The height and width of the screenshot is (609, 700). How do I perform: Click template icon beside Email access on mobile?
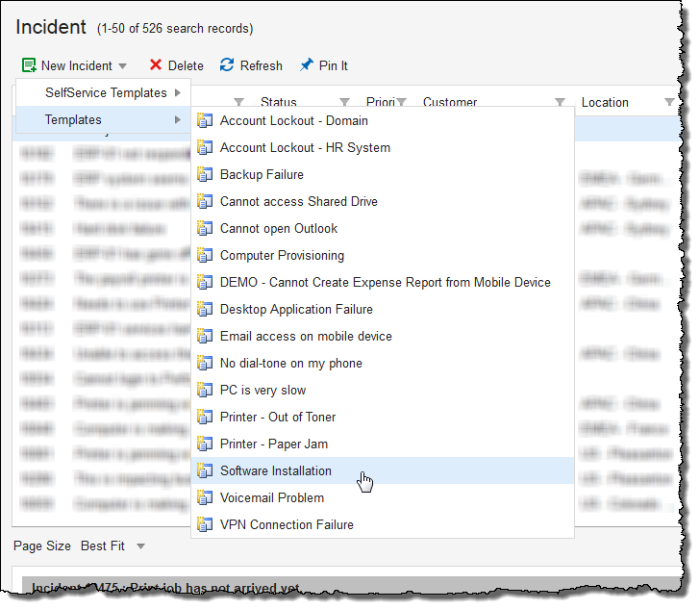click(x=205, y=336)
